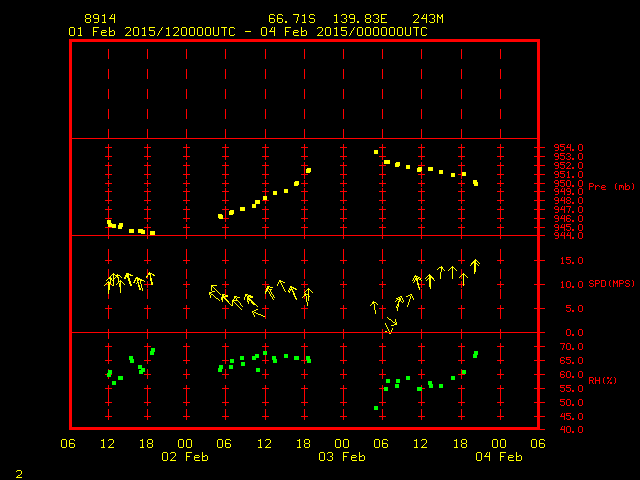Screen dimensions: 640x480
Task: Click the 70.0 humidity tick label
Action: 571,347
